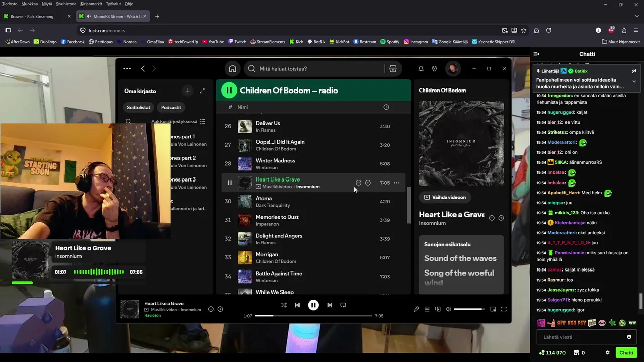Toggle shuffle in Spotify player bar
Screen dimensions: 644x362
click(284, 305)
